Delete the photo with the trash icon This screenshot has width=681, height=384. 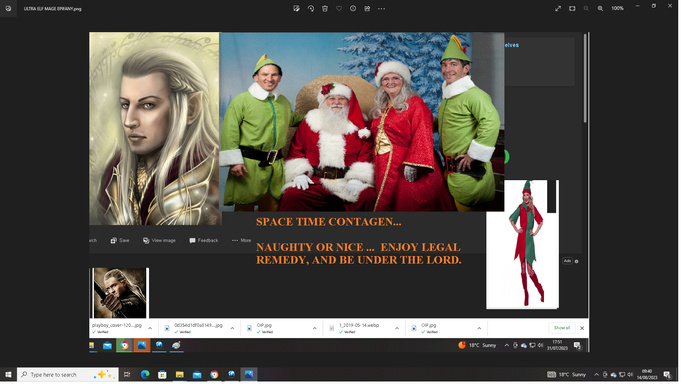(x=325, y=8)
